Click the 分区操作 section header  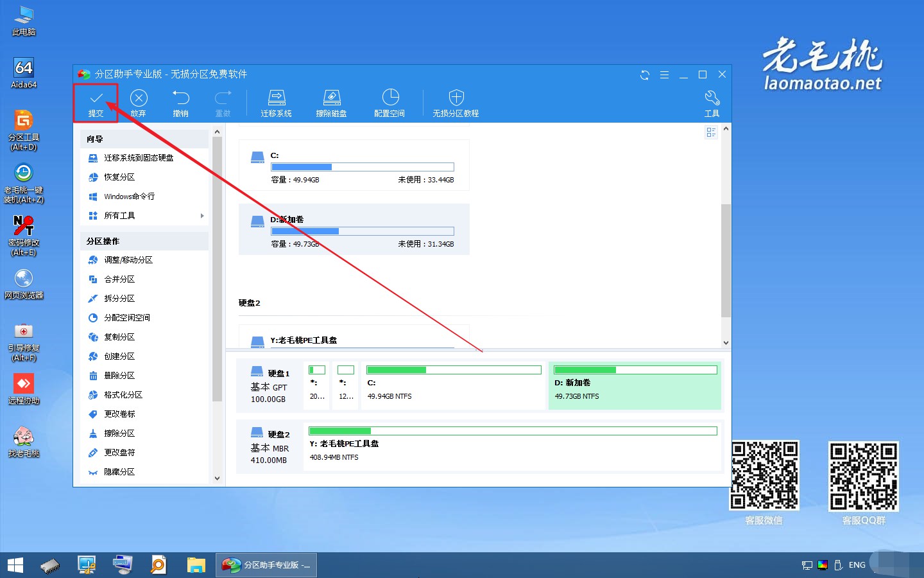tap(144, 241)
